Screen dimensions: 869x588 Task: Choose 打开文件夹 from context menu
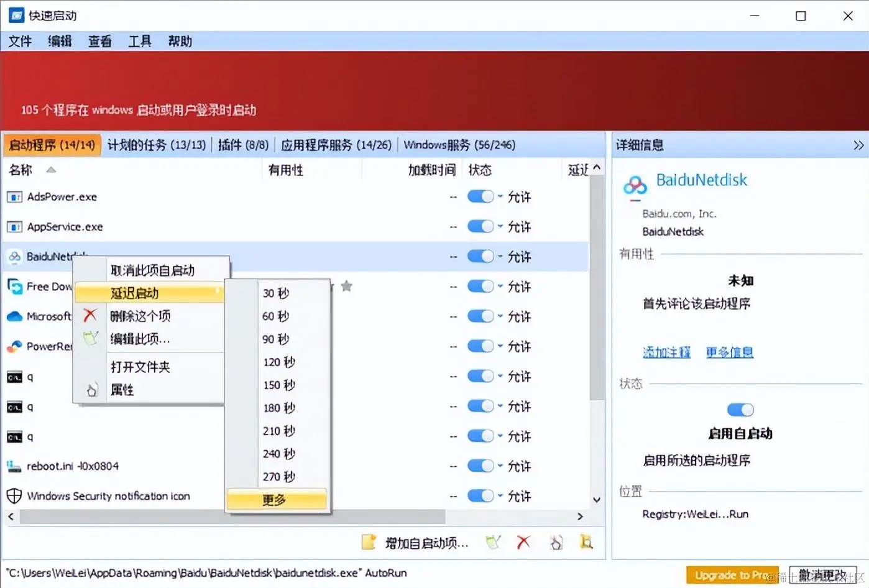click(x=149, y=367)
